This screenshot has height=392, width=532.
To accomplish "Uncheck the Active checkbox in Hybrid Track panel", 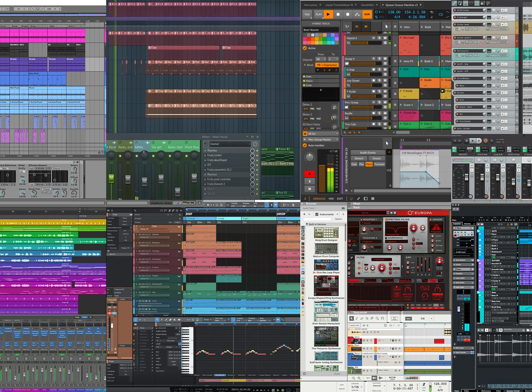I will pos(305,48).
